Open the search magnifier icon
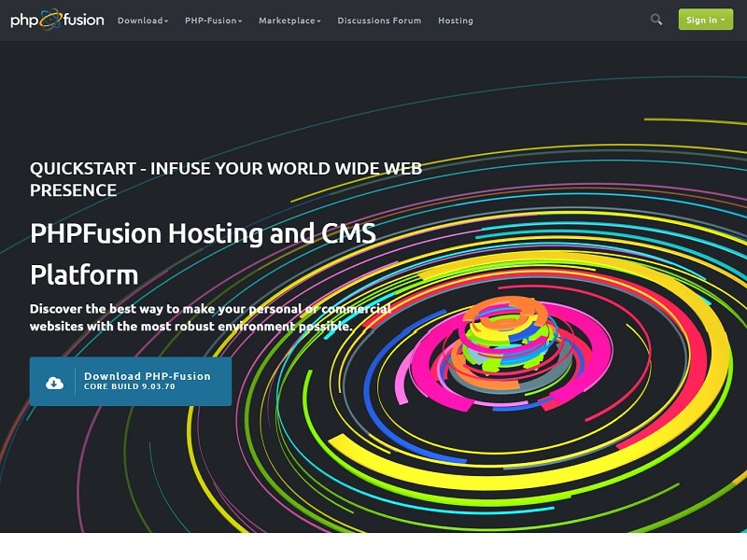747x560 pixels. 656,20
